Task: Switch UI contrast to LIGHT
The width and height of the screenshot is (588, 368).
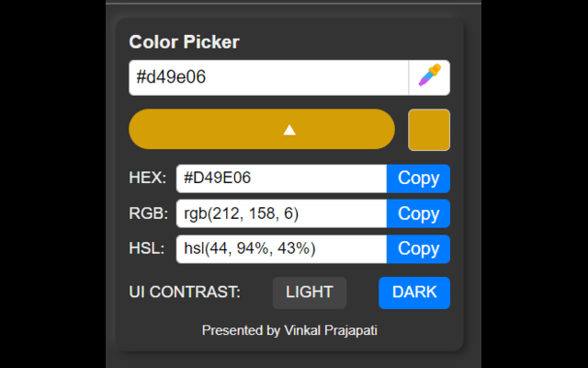Action: [x=310, y=293]
